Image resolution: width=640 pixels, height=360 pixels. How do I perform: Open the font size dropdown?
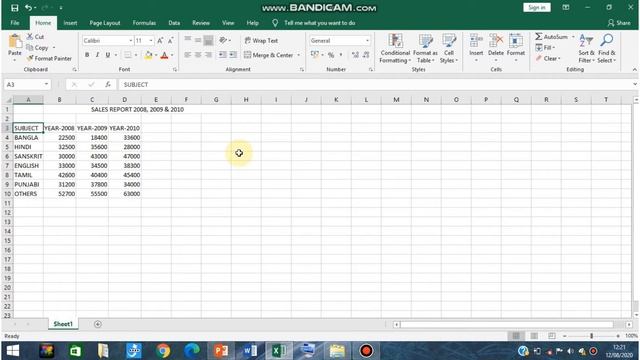(x=151, y=40)
